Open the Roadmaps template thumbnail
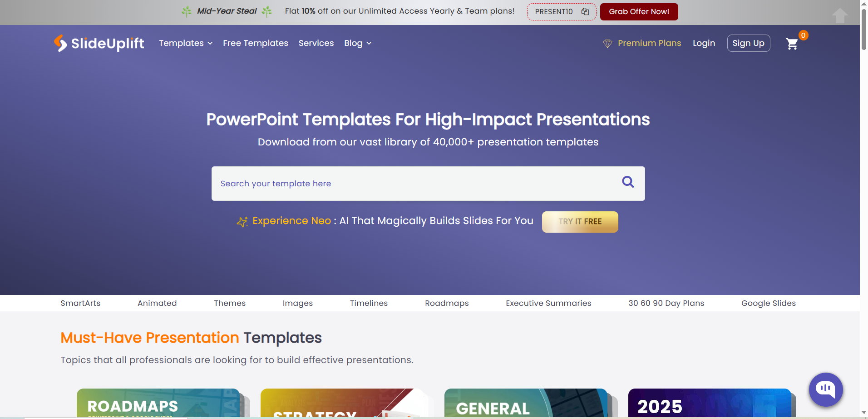 click(x=158, y=403)
